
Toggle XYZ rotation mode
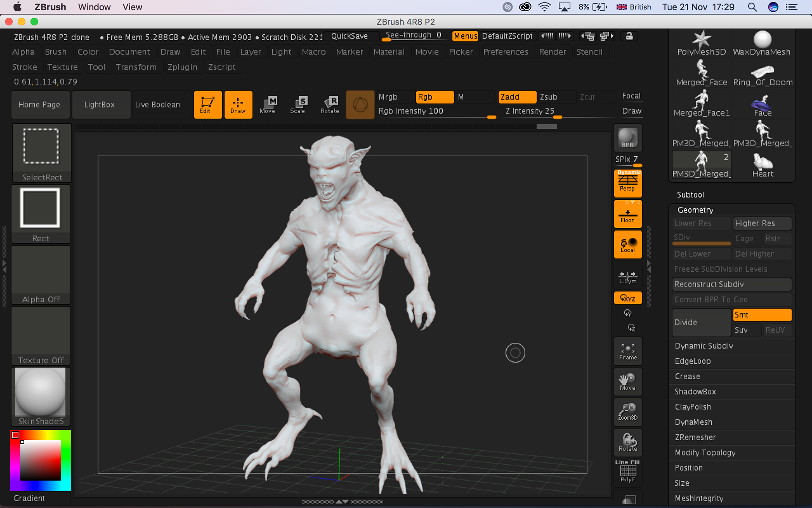point(628,298)
